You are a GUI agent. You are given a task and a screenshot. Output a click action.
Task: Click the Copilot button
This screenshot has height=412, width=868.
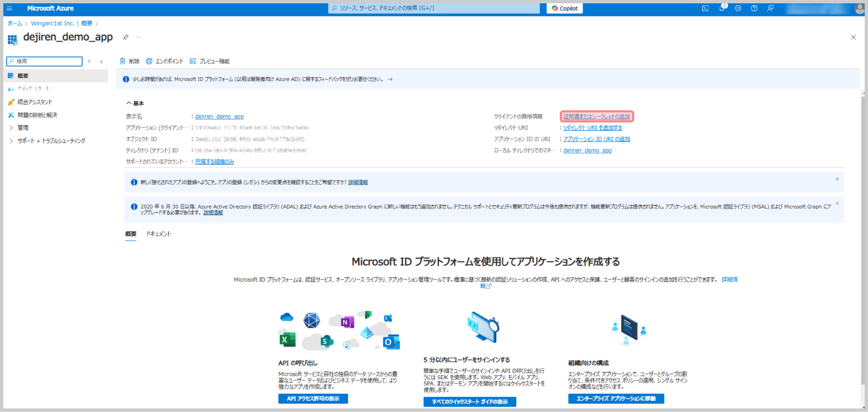coord(565,8)
